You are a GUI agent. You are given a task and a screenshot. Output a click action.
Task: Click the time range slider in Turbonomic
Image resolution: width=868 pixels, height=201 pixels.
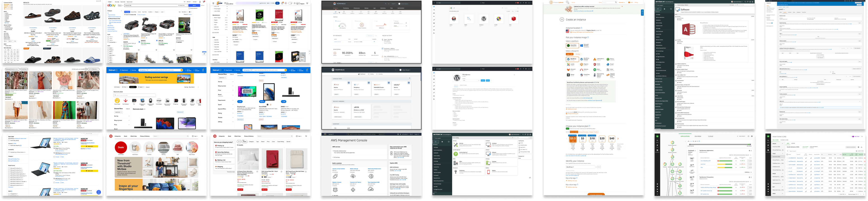(x=720, y=145)
